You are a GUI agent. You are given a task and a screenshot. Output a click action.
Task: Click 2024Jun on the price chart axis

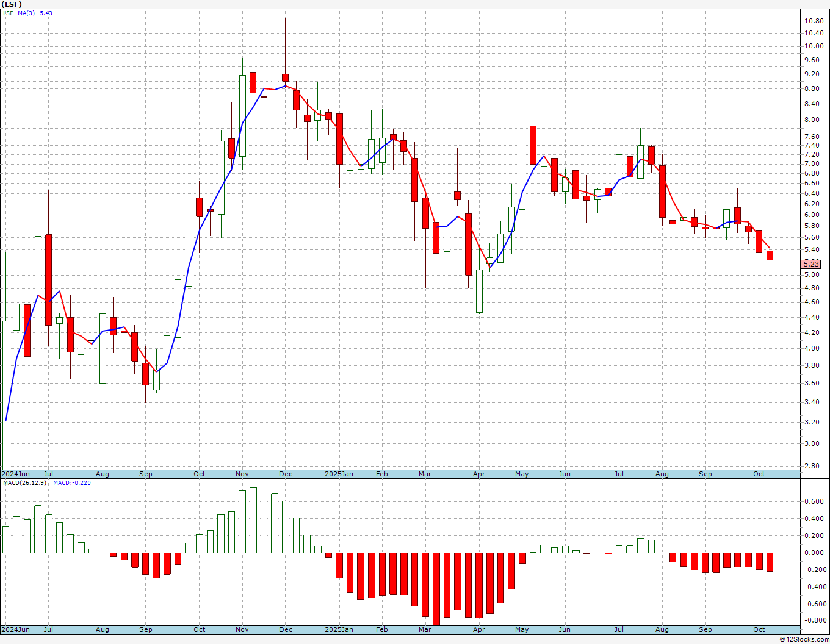pos(15,474)
